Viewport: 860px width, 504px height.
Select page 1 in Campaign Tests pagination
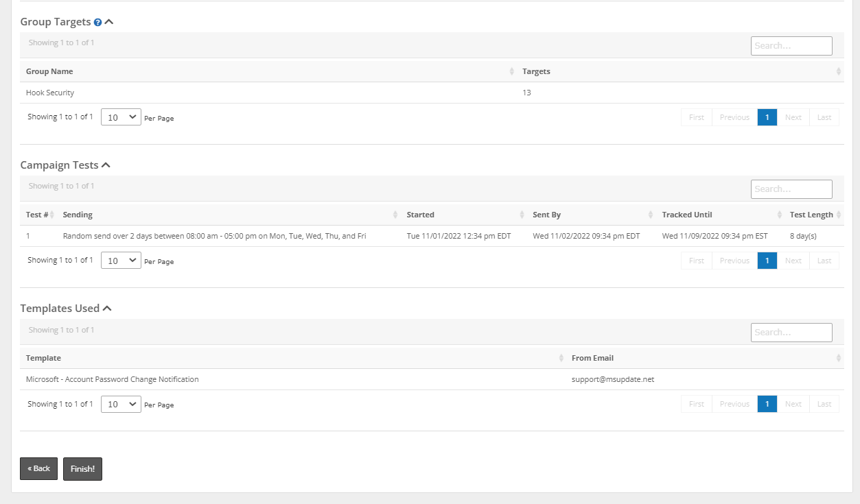[767, 261]
